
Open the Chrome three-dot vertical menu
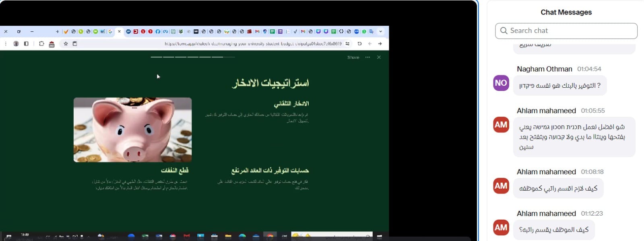pos(6,43)
